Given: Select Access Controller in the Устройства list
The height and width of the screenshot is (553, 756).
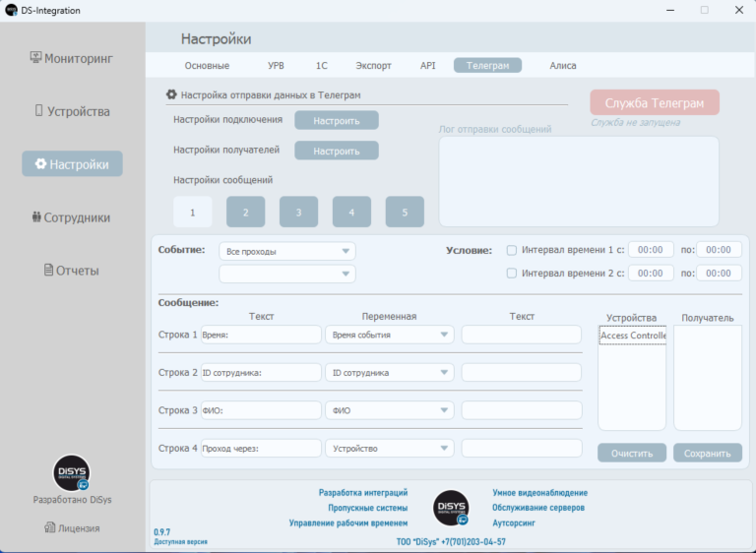Looking at the screenshot, I should (x=632, y=336).
